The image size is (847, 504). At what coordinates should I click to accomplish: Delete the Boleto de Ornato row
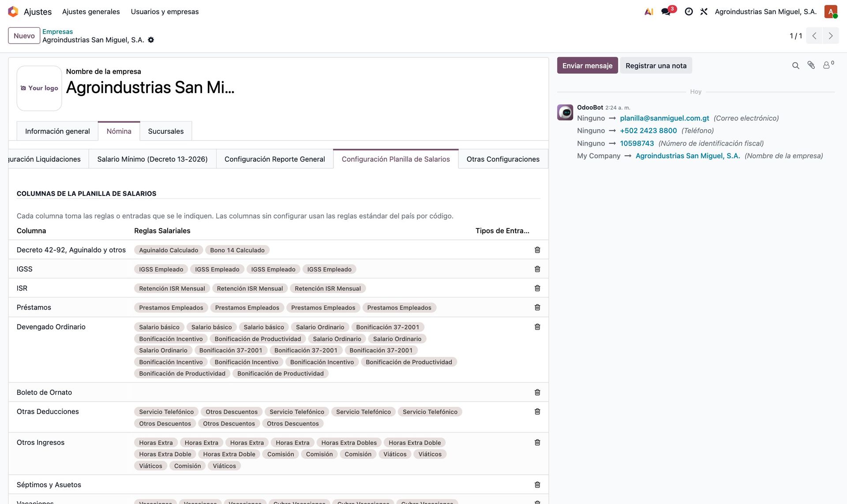pyautogui.click(x=537, y=392)
